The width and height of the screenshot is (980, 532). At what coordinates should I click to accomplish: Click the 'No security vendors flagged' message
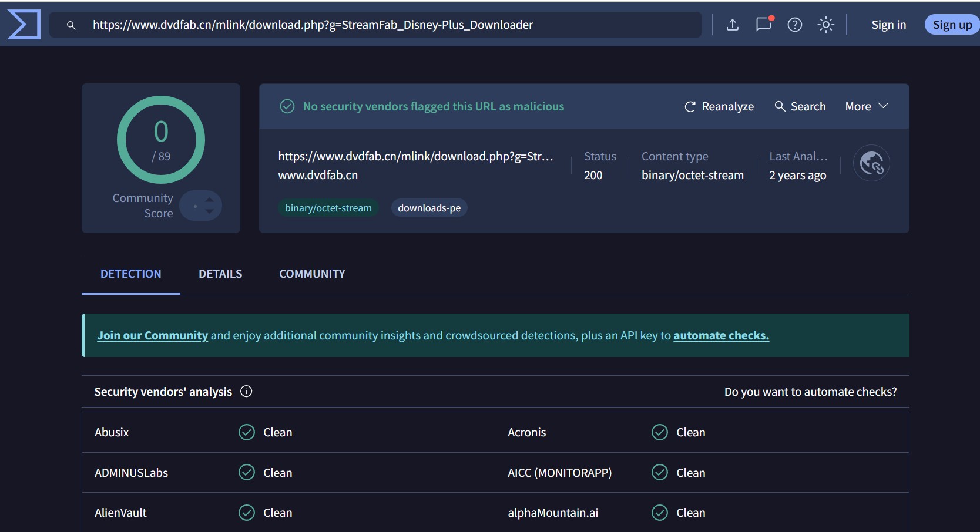[x=433, y=106]
